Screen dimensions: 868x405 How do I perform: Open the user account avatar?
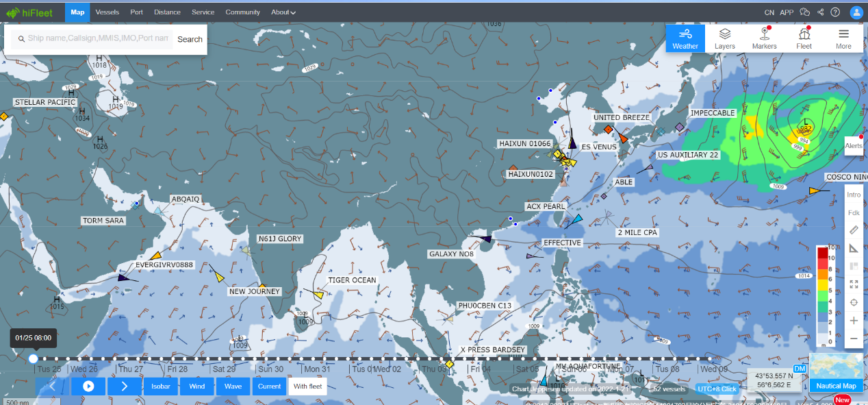(x=856, y=12)
